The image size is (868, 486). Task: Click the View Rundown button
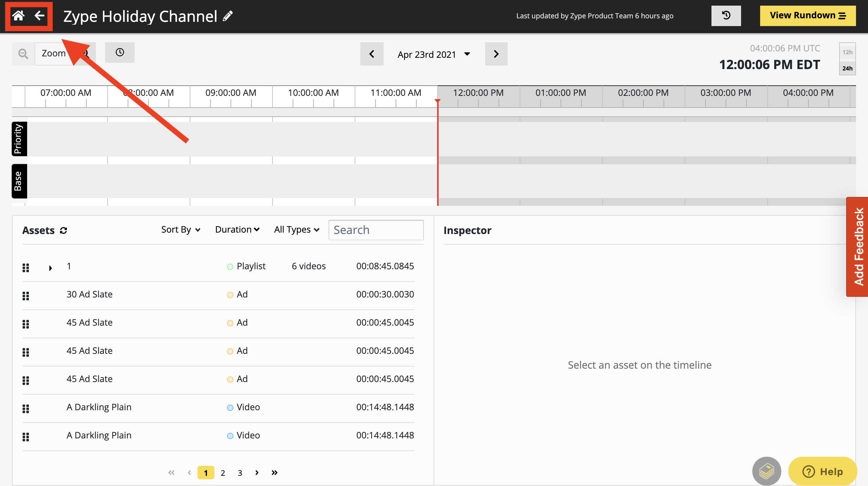pyautogui.click(x=808, y=16)
